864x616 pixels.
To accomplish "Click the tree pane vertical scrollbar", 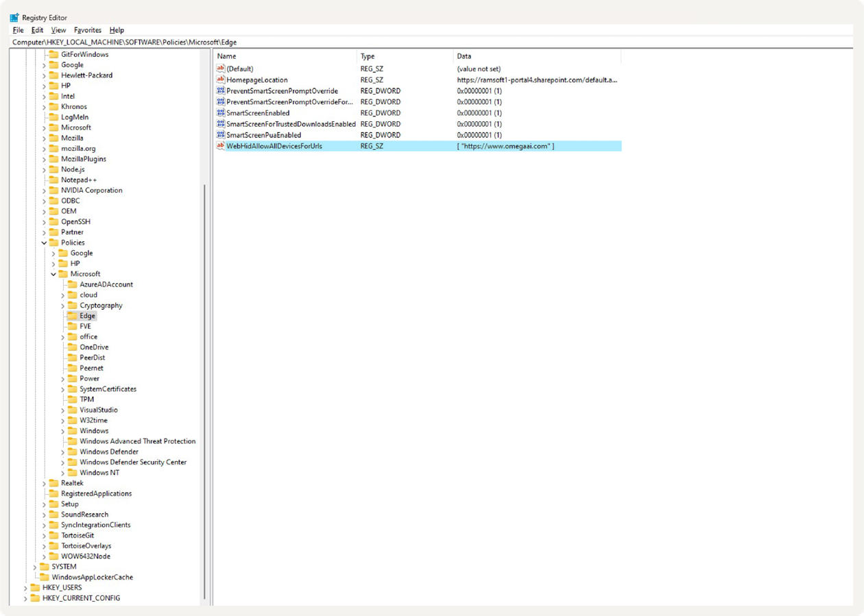I will click(204, 343).
